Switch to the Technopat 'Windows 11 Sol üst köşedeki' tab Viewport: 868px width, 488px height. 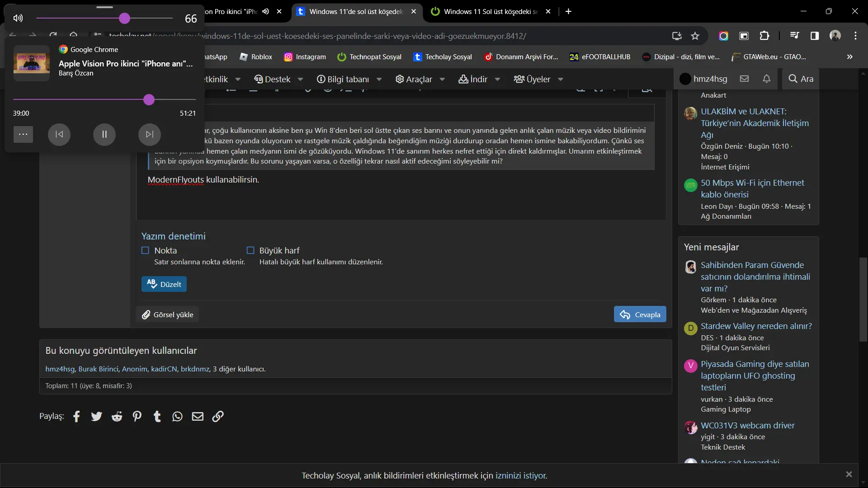tap(491, 11)
